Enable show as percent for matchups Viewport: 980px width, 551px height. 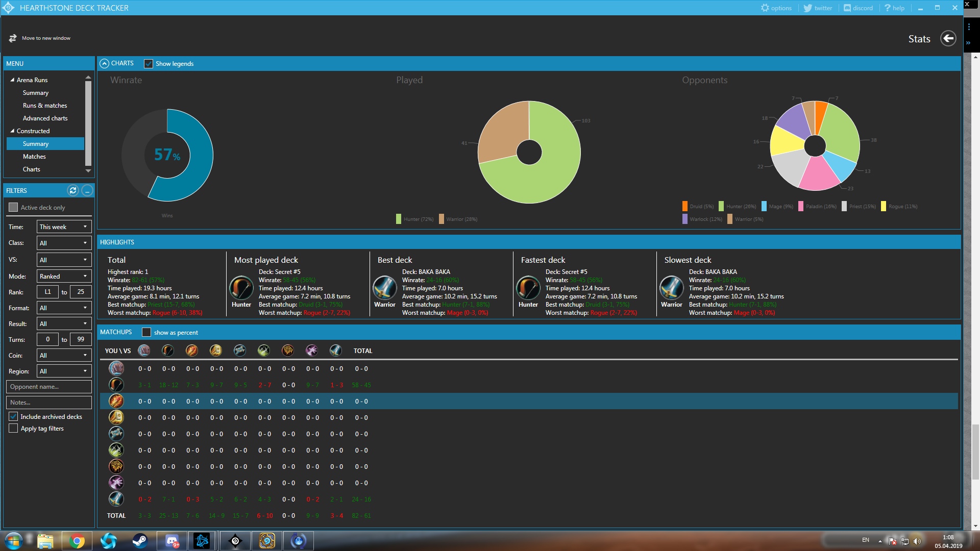[x=146, y=333]
